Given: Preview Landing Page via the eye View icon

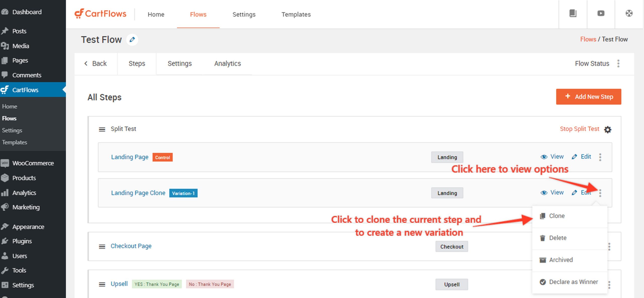Looking at the screenshot, I should 544,157.
